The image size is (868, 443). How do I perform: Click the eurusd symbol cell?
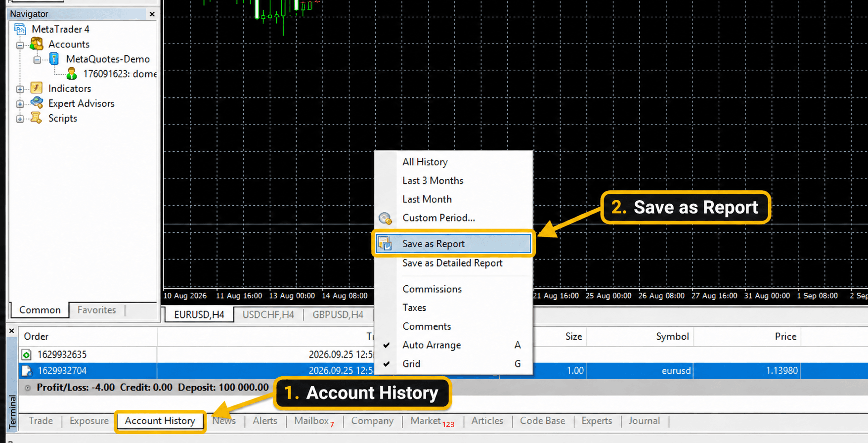point(640,370)
